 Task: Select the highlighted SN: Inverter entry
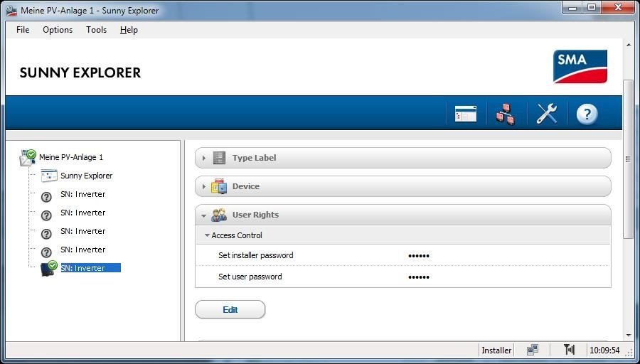pyautogui.click(x=90, y=268)
